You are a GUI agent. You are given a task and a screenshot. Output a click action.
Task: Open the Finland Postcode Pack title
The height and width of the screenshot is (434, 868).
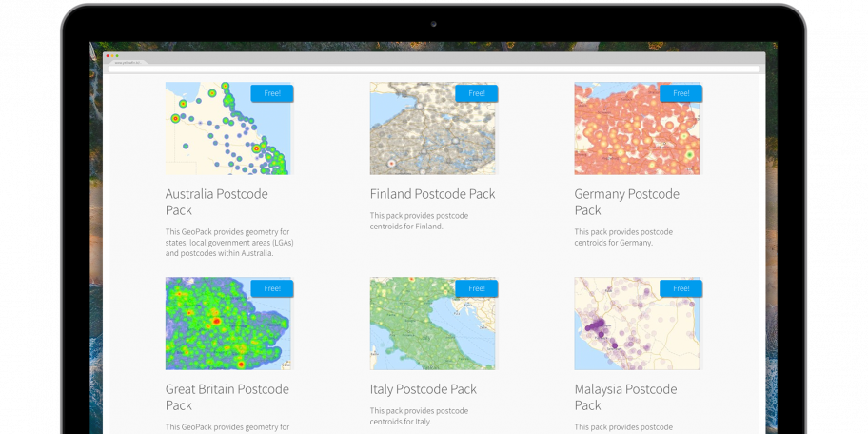[x=432, y=194]
